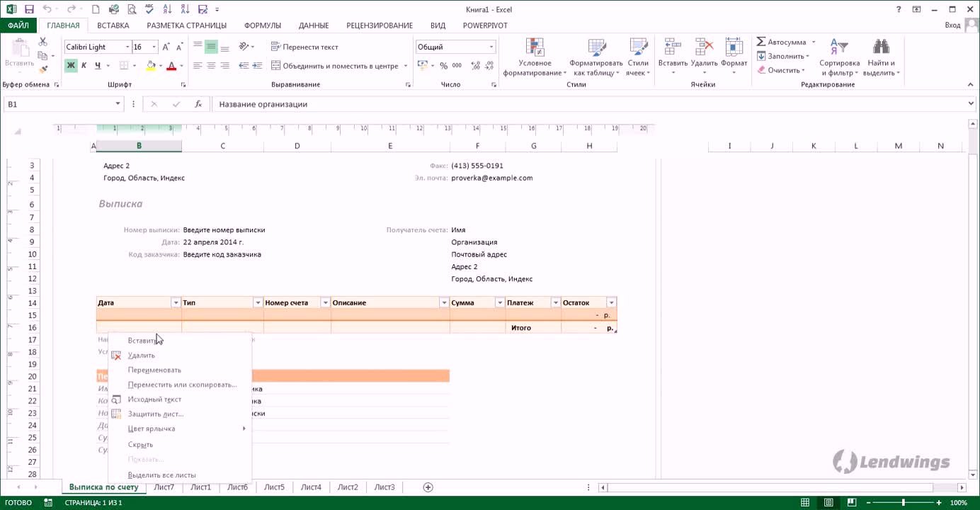Click the "Выписка" heading cell
This screenshot has width=980, height=510.
pos(120,204)
